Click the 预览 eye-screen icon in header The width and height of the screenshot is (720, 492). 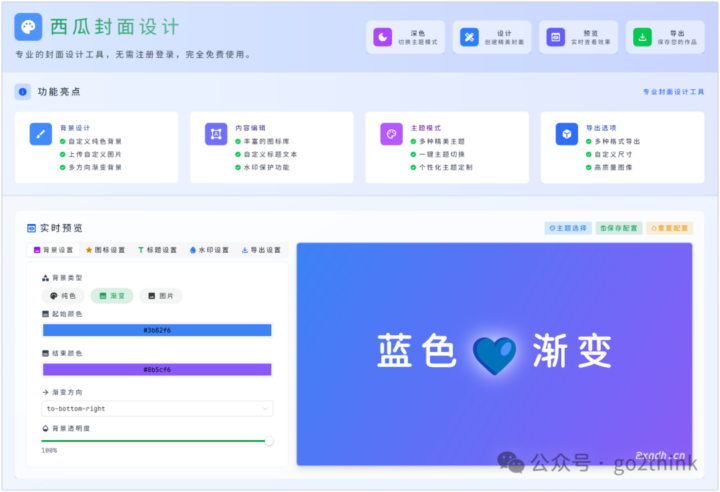pos(556,37)
